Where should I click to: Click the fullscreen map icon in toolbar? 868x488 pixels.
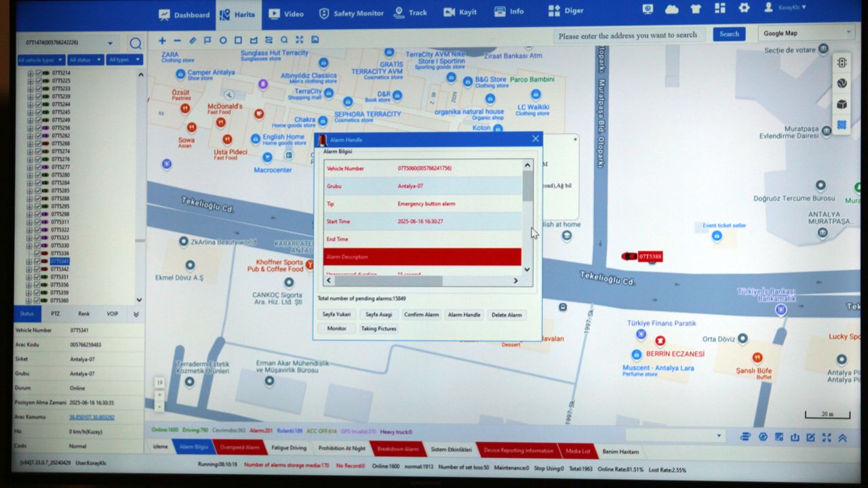tap(299, 41)
